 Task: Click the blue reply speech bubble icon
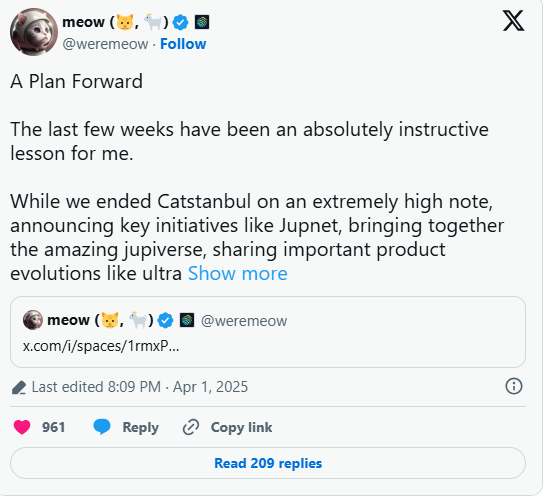tap(102, 427)
